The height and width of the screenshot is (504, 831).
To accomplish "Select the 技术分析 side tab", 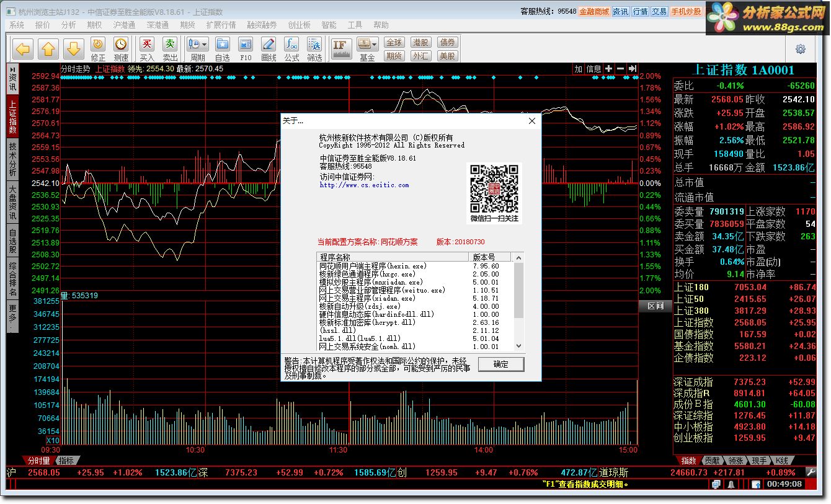I will pyautogui.click(x=12, y=159).
